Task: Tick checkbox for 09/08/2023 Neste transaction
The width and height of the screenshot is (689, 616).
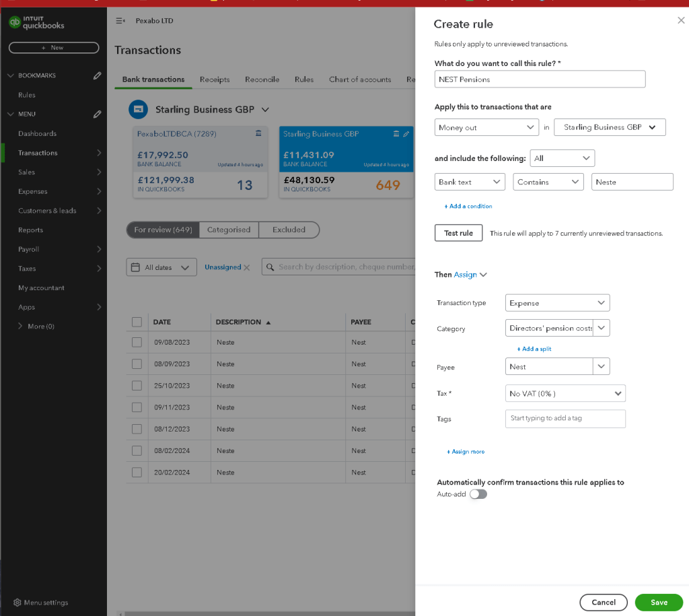Action: 137,342
